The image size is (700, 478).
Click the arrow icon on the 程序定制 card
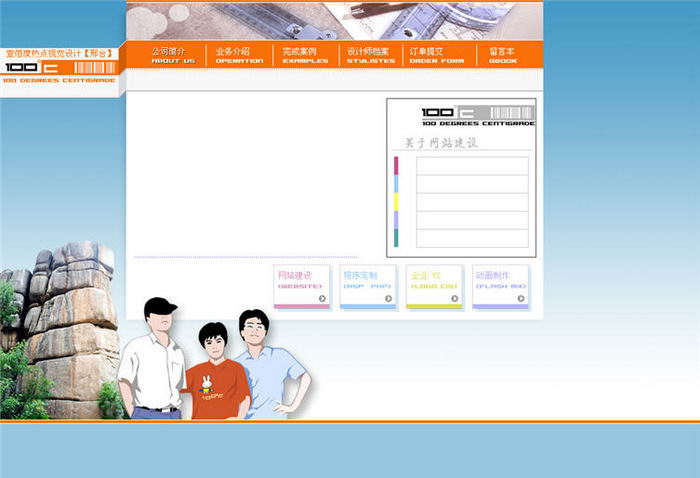[x=388, y=298]
